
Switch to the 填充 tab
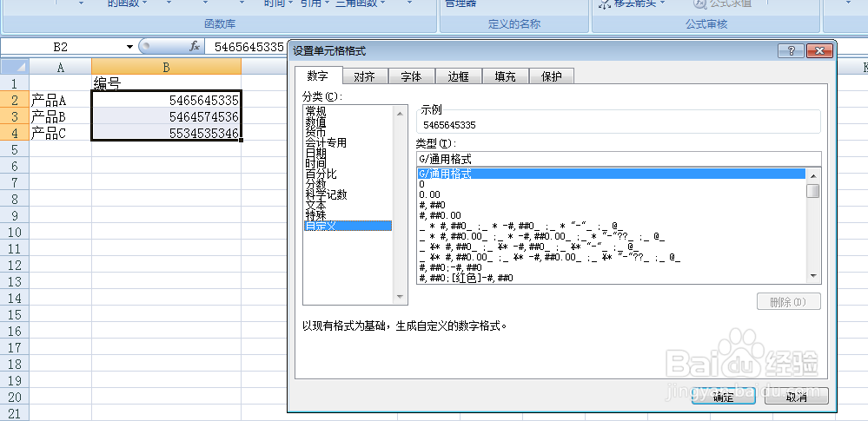click(505, 77)
